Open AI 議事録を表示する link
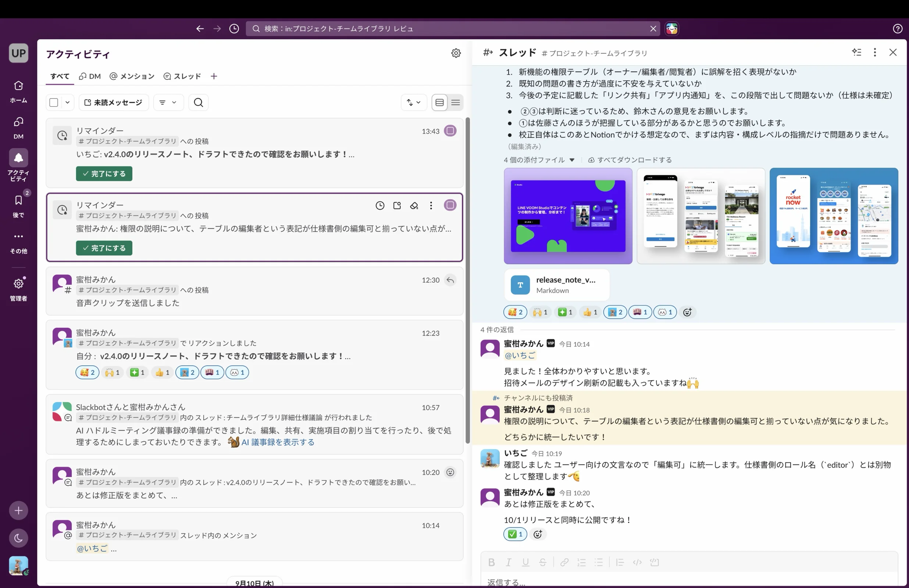 [278, 442]
